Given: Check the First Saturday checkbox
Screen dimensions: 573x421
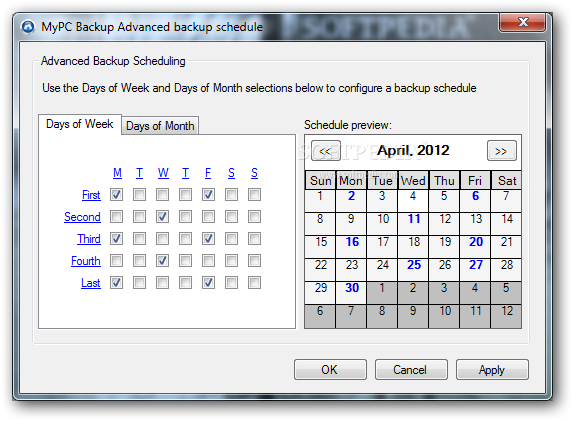Looking at the screenshot, I should tap(231, 195).
